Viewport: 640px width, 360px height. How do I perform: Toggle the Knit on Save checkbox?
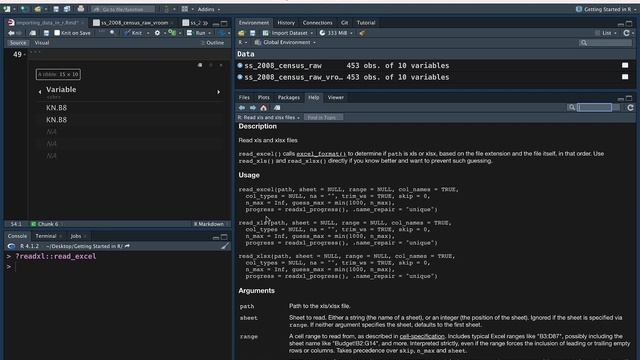click(57, 33)
